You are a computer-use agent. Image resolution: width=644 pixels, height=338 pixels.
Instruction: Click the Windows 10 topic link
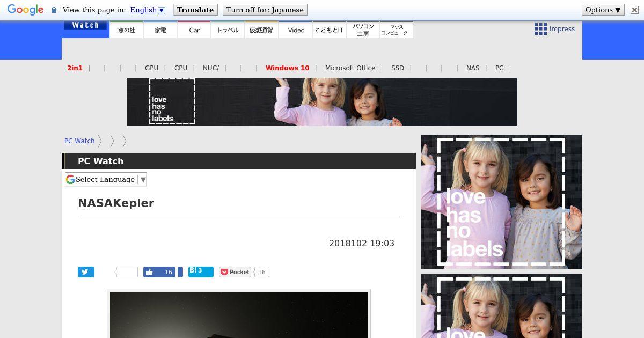click(x=287, y=68)
